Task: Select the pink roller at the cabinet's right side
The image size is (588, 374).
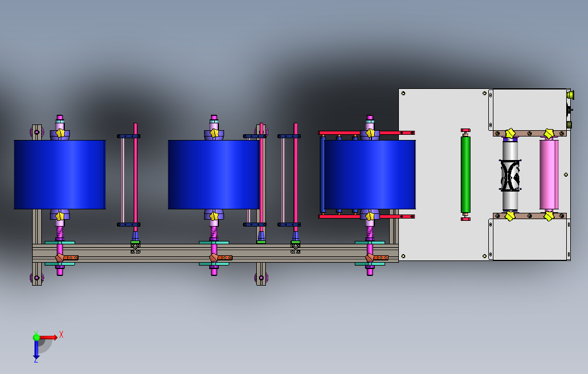Action: pyautogui.click(x=549, y=174)
